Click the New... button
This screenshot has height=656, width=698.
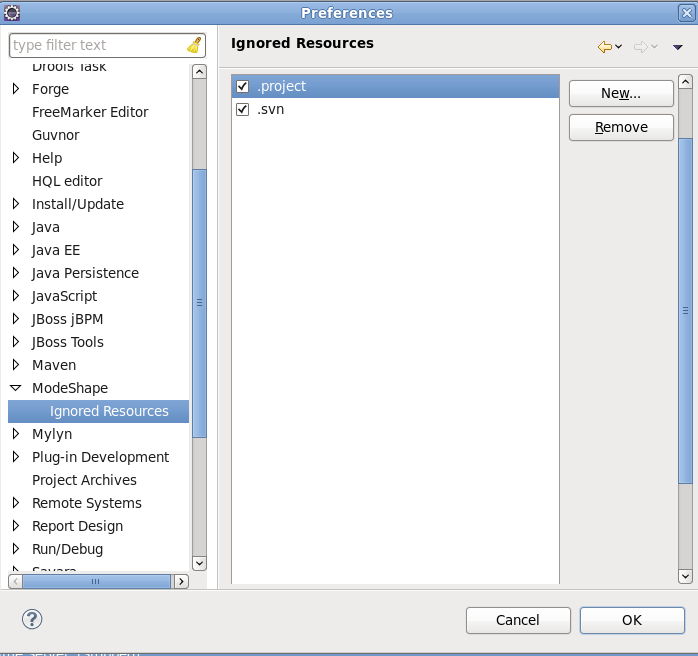click(x=621, y=93)
